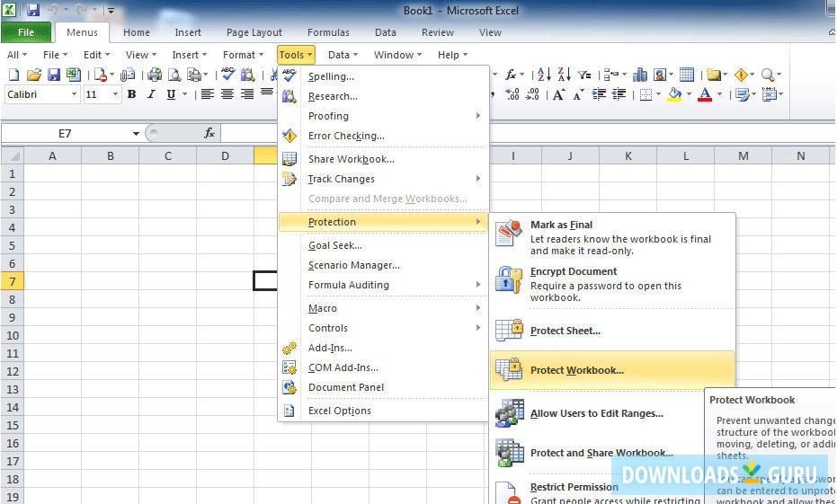Toggle Italic formatting
The width and height of the screenshot is (837, 504).
coord(150,94)
